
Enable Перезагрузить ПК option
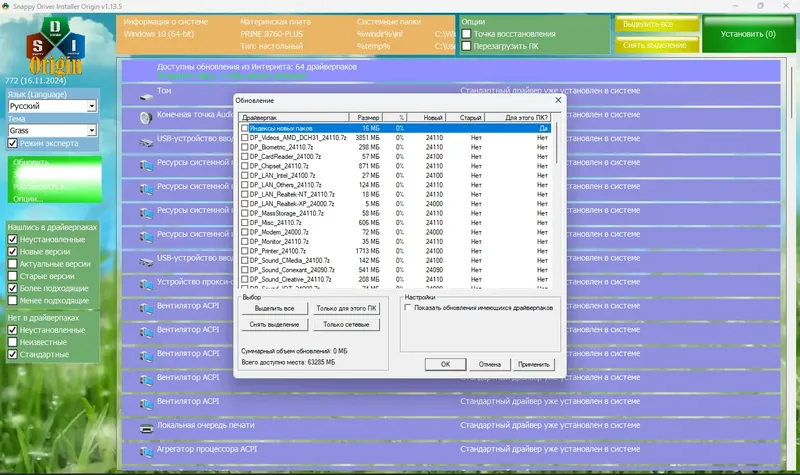(x=466, y=46)
